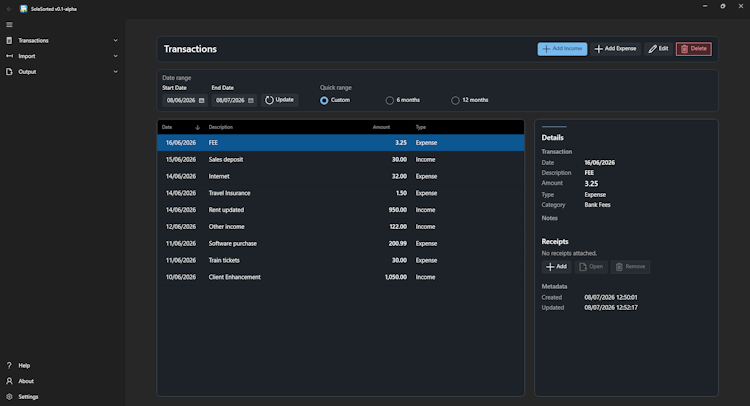This screenshot has width=750, height=406.
Task: Click the Date column sort arrow
Action: click(x=197, y=127)
